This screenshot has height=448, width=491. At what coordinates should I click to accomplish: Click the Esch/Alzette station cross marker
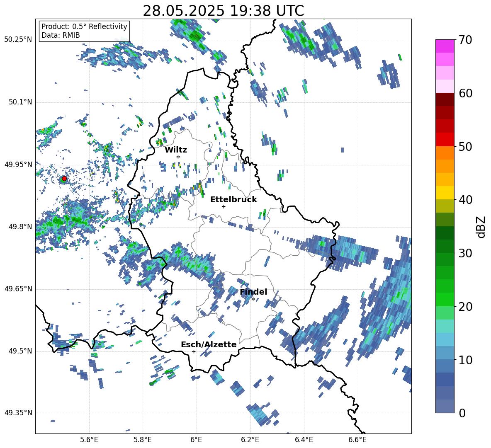coord(194,351)
